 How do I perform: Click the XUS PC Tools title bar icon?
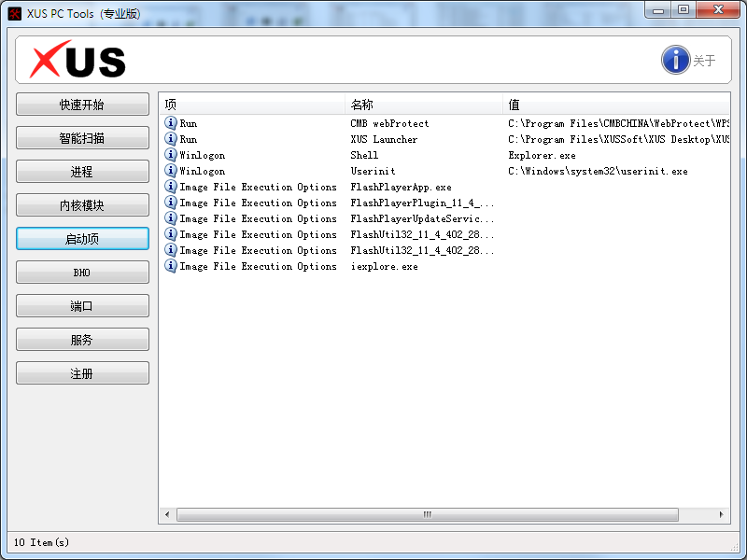pos(15,13)
